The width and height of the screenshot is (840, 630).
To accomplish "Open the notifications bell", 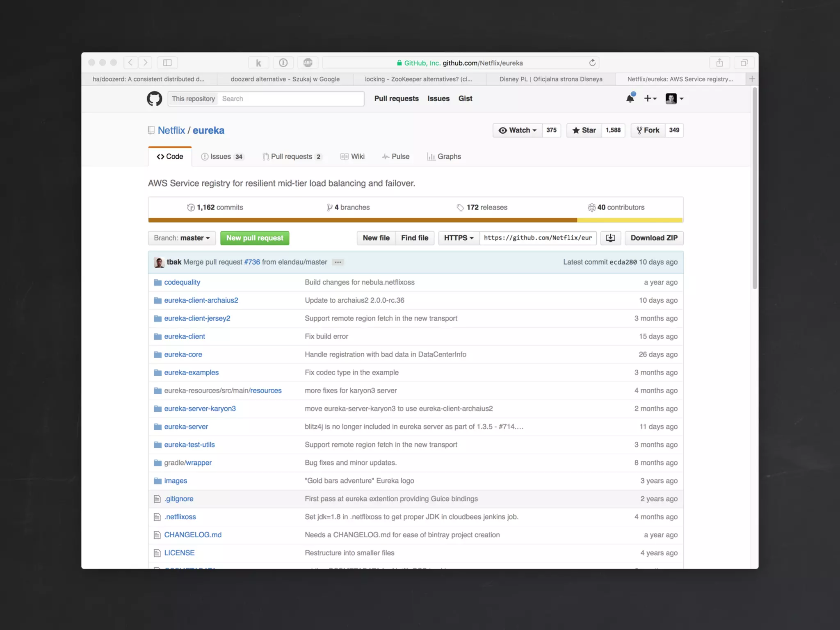I will pos(630,98).
